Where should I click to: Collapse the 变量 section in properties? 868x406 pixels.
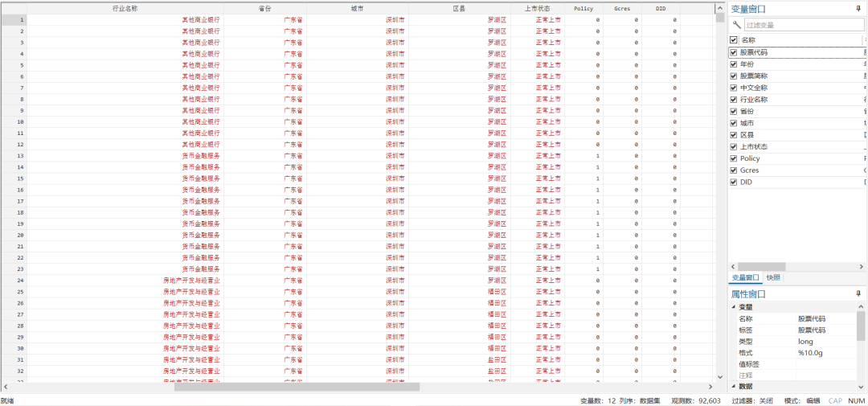click(734, 307)
